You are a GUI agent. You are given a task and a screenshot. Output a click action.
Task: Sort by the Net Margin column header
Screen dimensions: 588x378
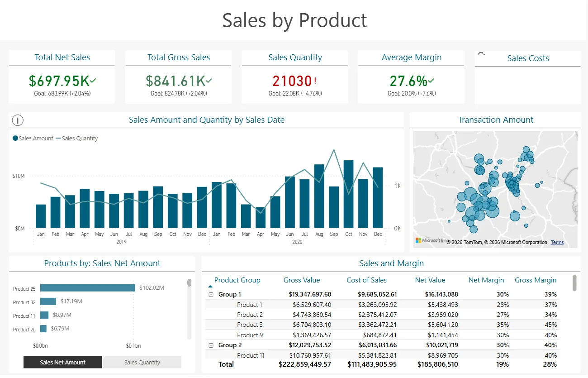(486, 280)
